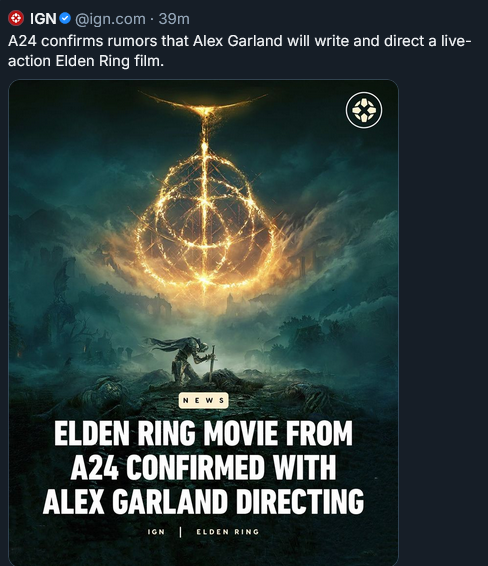Click the ELDEN RING MOVIE FROM headline line

point(204,434)
